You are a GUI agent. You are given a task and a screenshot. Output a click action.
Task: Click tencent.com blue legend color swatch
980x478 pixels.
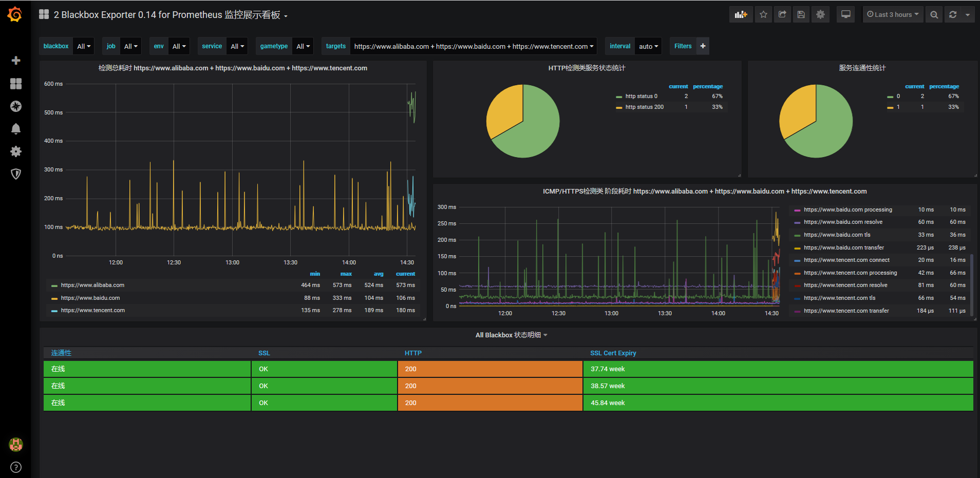coord(54,311)
